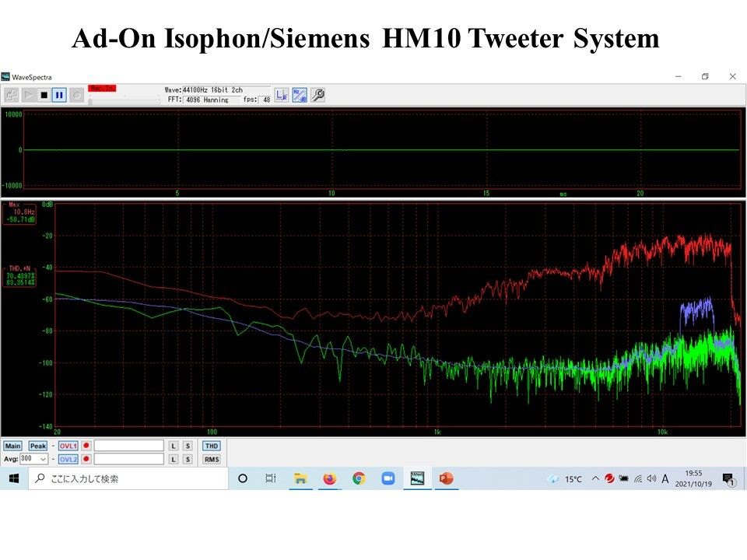Open PowerPoint from the taskbar

click(447, 478)
